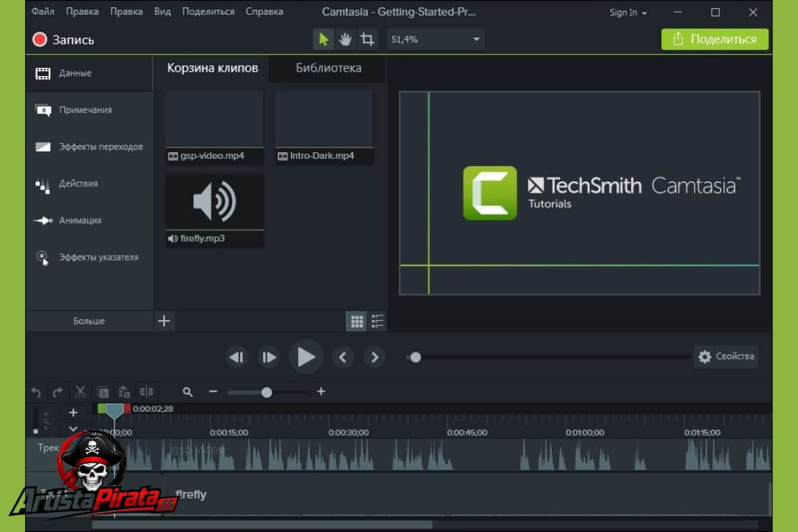Open the Примечания annotations panel
Viewport: 798px width, 532px height.
click(89, 110)
